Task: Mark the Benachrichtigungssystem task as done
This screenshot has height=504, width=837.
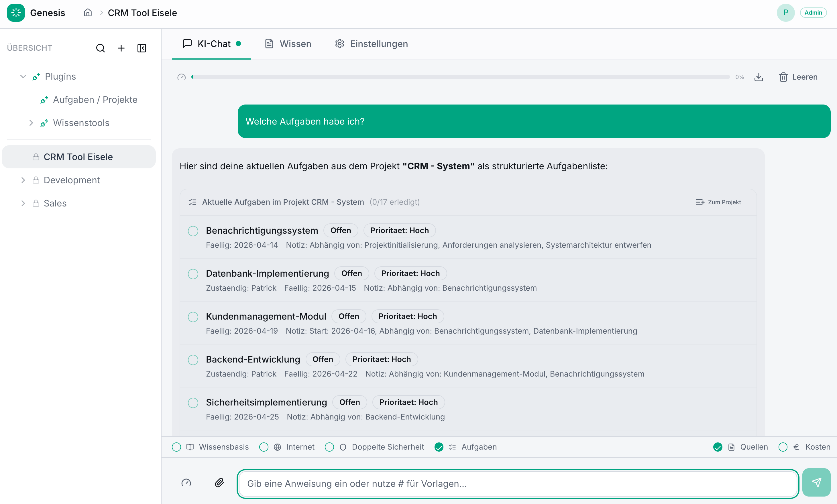Action: (x=193, y=231)
